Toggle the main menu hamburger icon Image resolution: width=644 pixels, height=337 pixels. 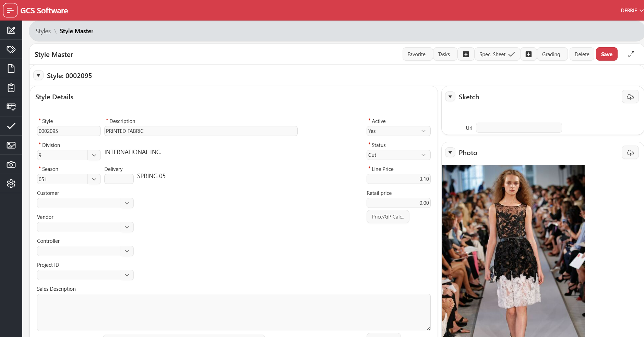click(10, 10)
